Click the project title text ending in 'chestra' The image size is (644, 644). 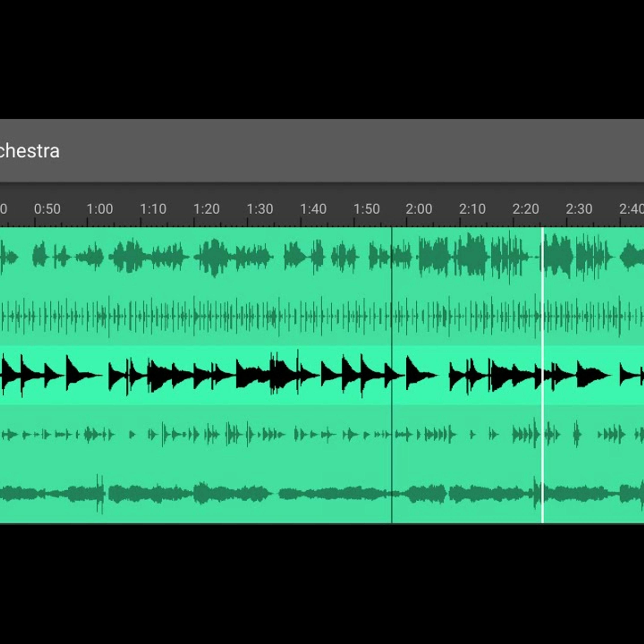[x=29, y=151]
